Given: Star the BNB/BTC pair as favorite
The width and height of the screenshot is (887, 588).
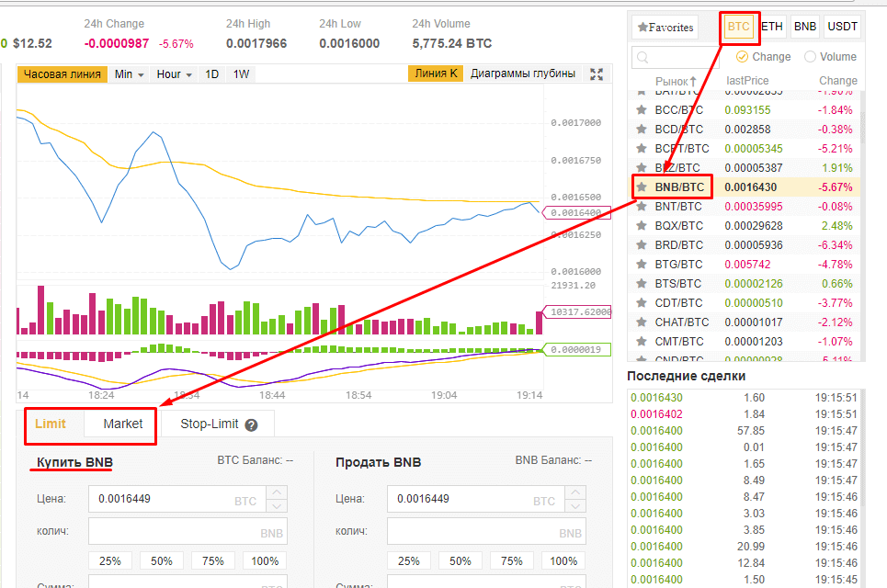Looking at the screenshot, I should point(642,187).
